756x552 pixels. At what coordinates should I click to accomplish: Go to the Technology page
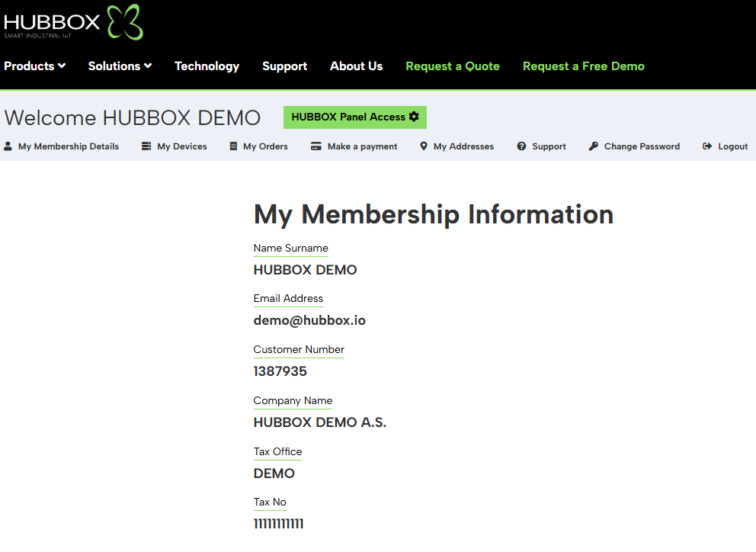(x=207, y=66)
